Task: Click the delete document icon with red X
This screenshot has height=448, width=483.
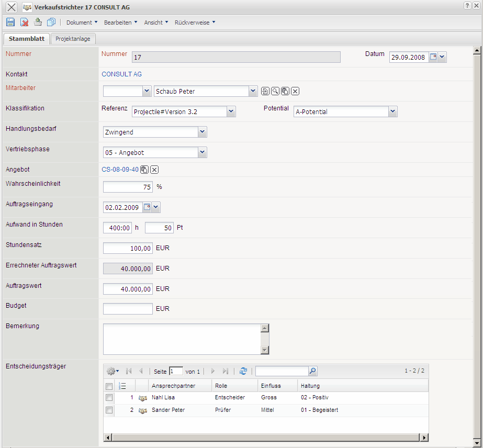Action: click(x=24, y=23)
